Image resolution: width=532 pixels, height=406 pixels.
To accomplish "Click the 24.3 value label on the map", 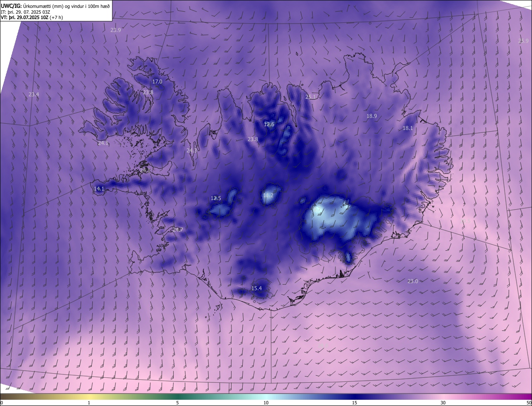I will click(x=192, y=151).
